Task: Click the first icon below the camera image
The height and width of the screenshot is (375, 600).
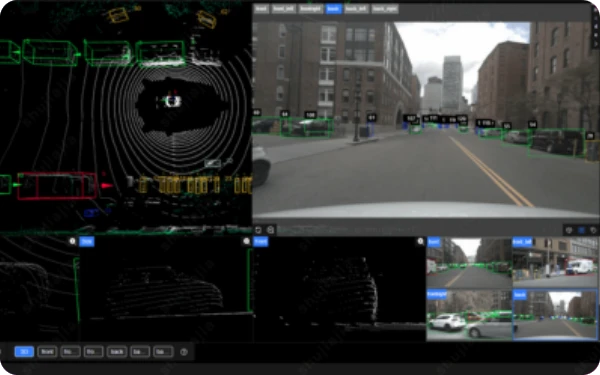Action: click(x=258, y=230)
